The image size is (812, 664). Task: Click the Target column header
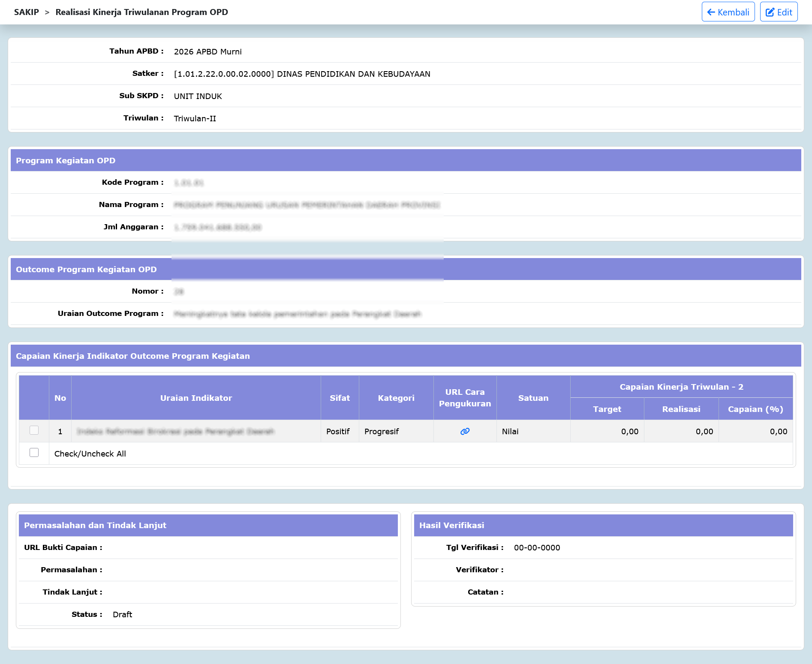click(607, 409)
